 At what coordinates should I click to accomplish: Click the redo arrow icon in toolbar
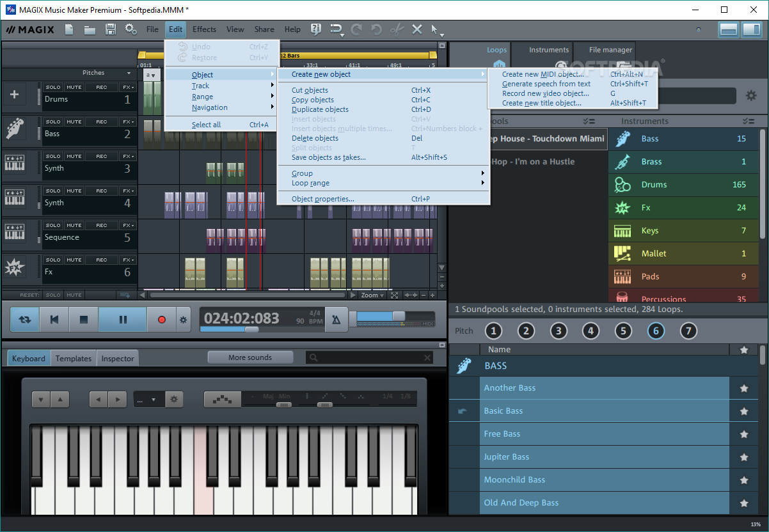356,29
